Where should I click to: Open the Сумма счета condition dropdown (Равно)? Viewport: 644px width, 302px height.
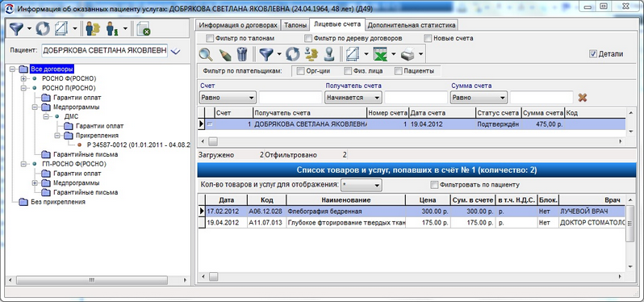[479, 98]
